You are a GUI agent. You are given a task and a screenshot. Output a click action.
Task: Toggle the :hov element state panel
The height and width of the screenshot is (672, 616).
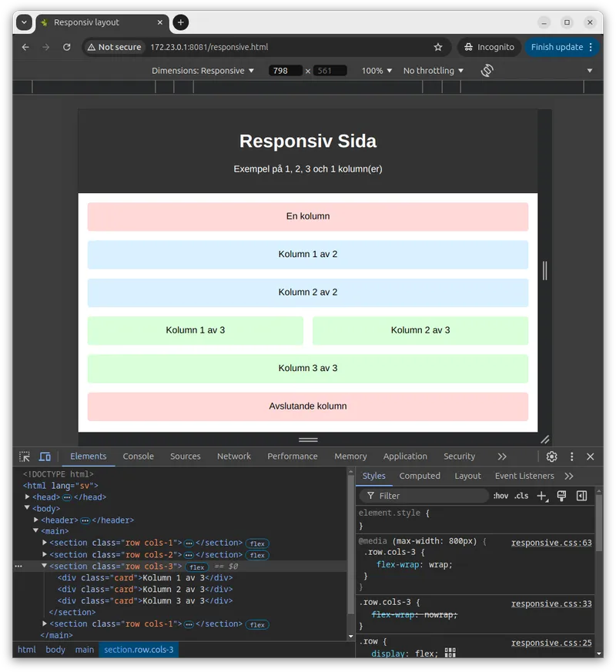(500, 496)
